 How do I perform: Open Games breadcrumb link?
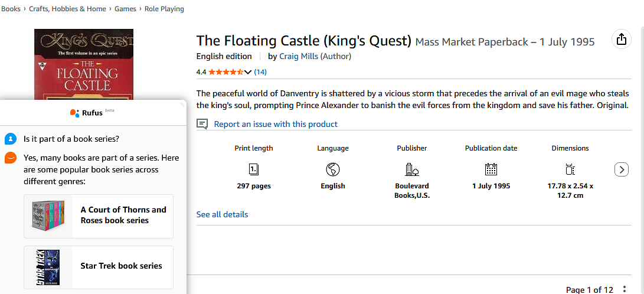[125, 9]
